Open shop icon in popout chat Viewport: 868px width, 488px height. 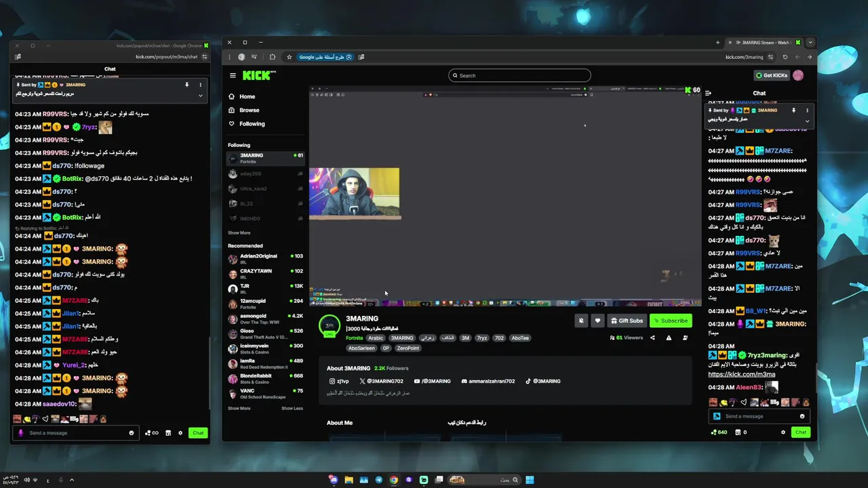click(x=168, y=432)
